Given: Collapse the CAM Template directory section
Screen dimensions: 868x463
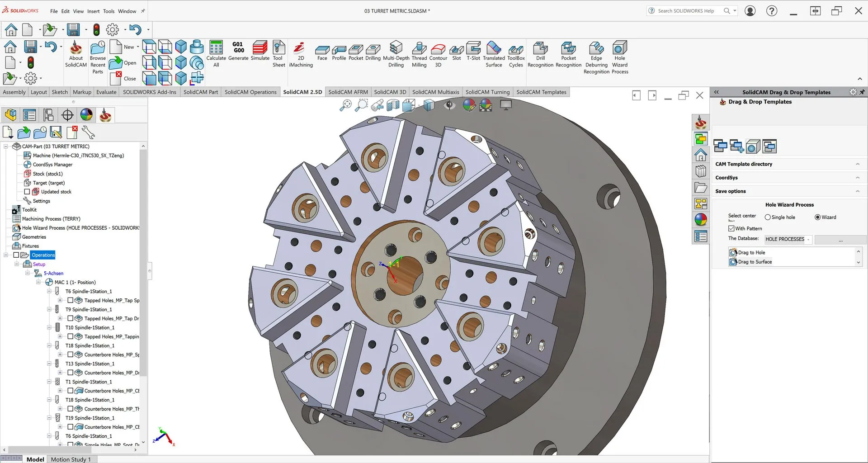Looking at the screenshot, I should (x=857, y=164).
